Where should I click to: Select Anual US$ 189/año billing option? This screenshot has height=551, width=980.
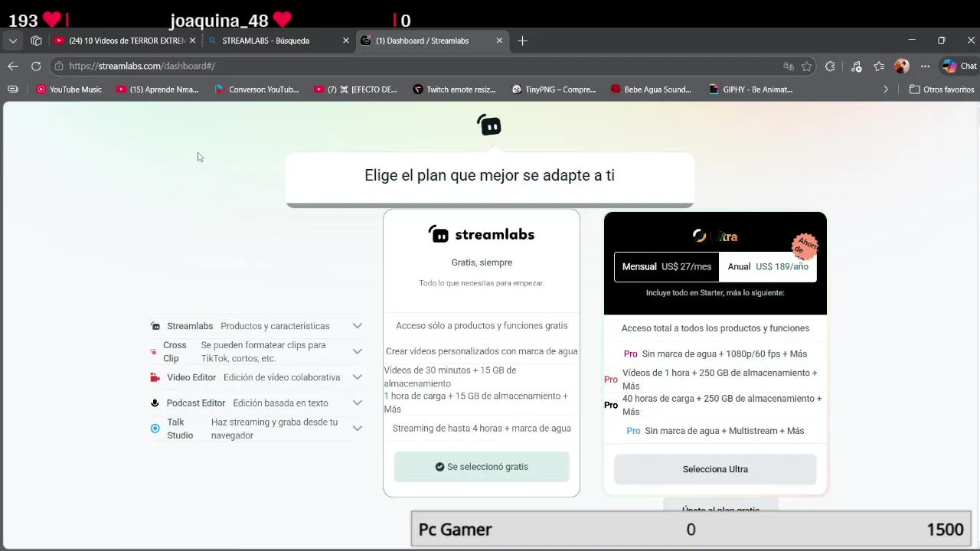pos(768,267)
